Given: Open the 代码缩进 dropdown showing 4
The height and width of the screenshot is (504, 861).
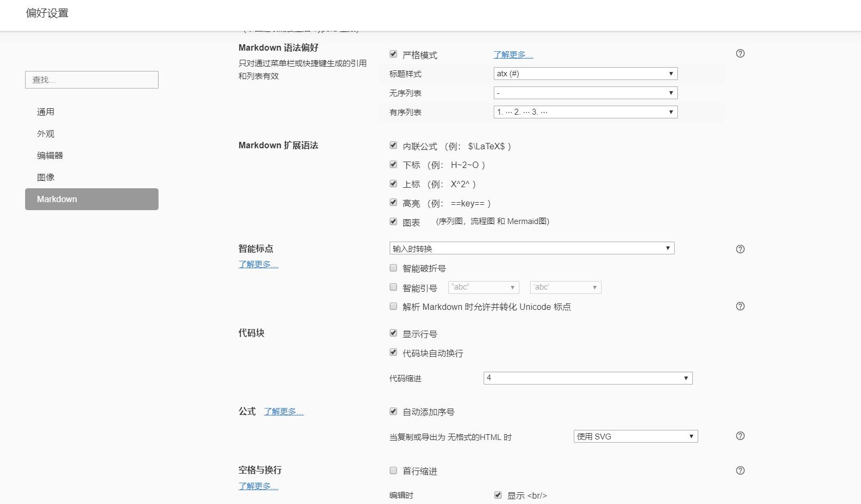Looking at the screenshot, I should tap(588, 378).
